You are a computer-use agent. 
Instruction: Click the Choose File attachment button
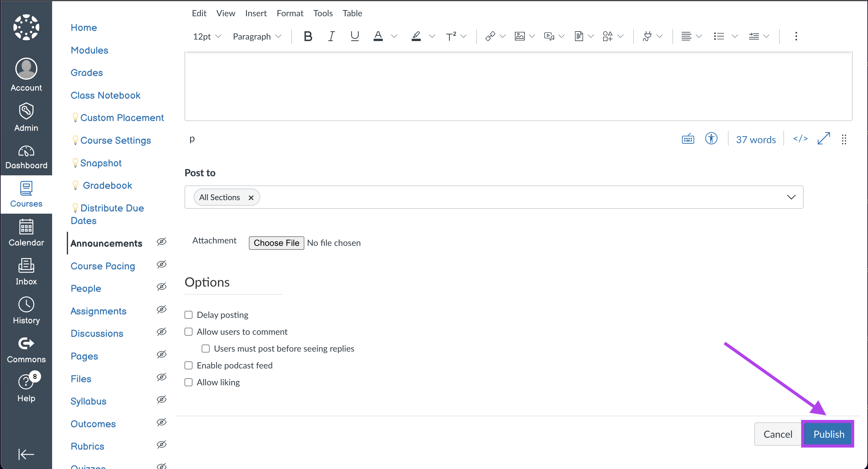[x=277, y=242]
